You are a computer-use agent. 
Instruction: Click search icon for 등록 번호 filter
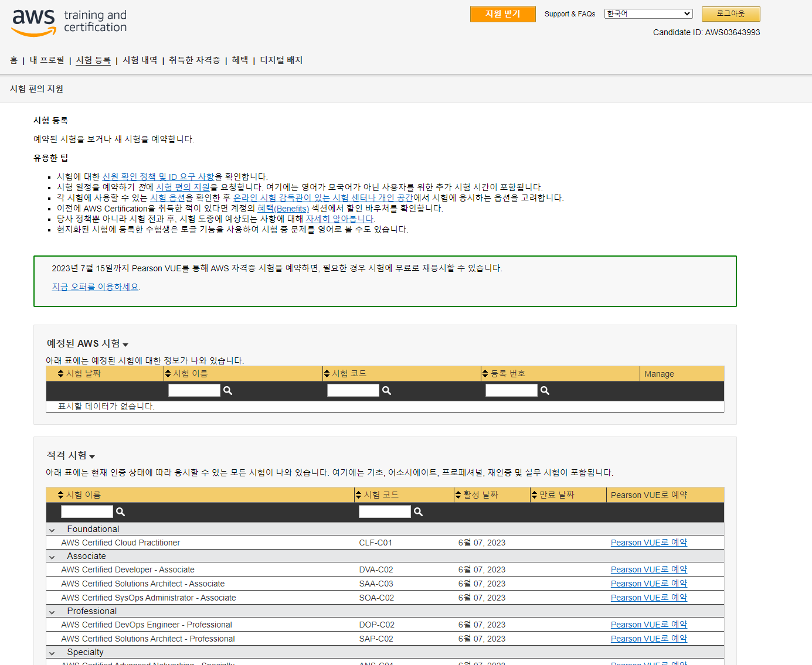(x=545, y=391)
